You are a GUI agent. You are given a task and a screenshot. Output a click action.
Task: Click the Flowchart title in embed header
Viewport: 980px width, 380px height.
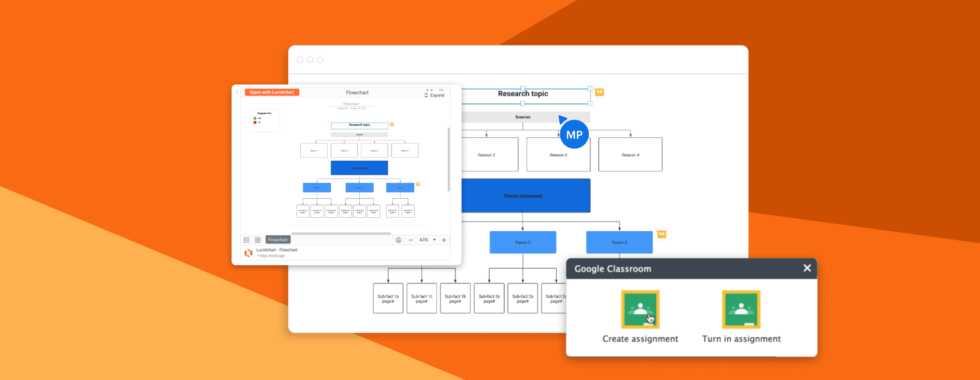point(357,93)
